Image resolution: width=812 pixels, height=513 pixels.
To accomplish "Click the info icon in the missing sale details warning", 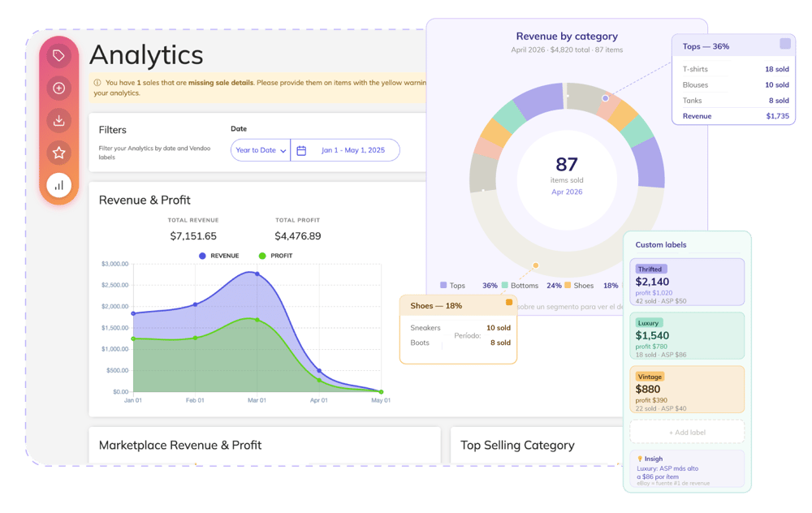I will tap(97, 82).
